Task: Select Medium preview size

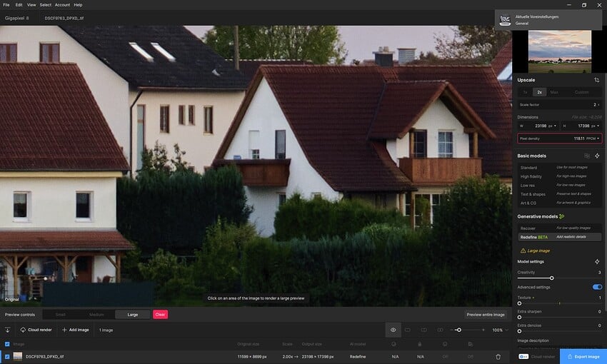Action: [x=96, y=315]
